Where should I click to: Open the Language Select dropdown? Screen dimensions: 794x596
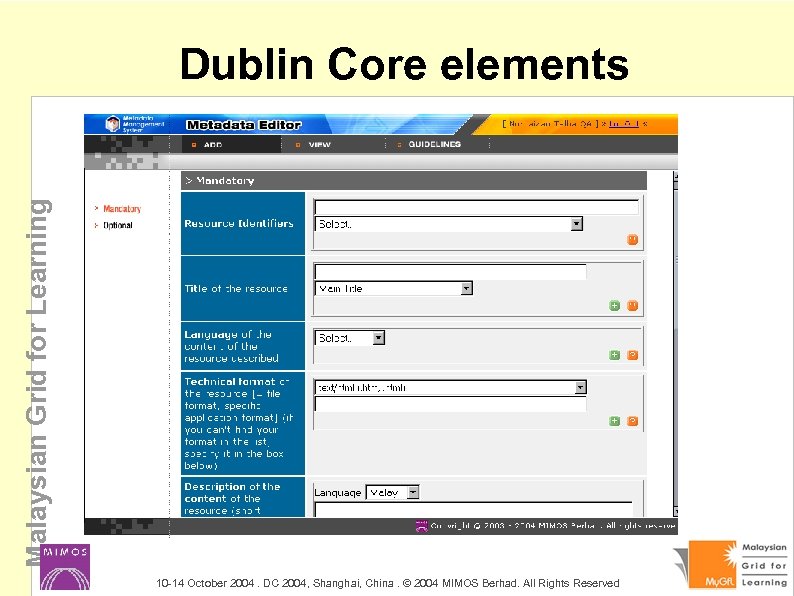coord(349,338)
